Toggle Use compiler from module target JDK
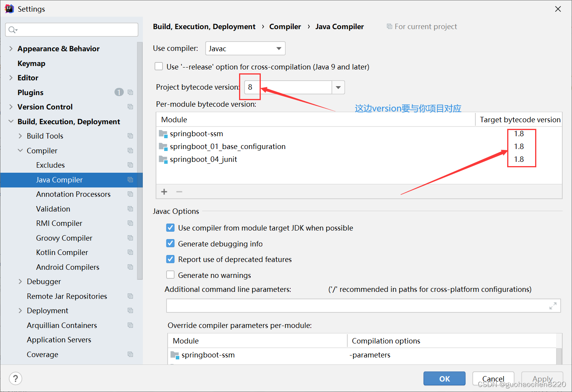Viewport: 572px width, 392px height. point(170,227)
